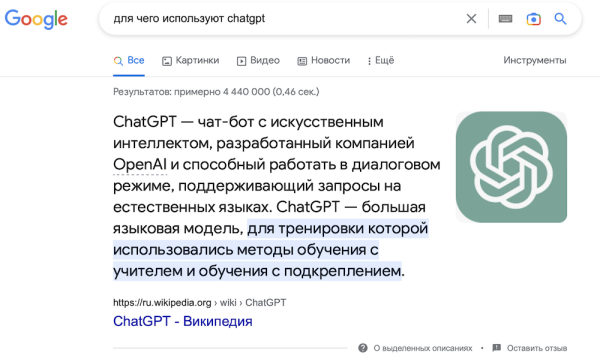Viewport: 600px width, 362px height.
Task: Switch to the Видео tab
Action: (x=258, y=60)
